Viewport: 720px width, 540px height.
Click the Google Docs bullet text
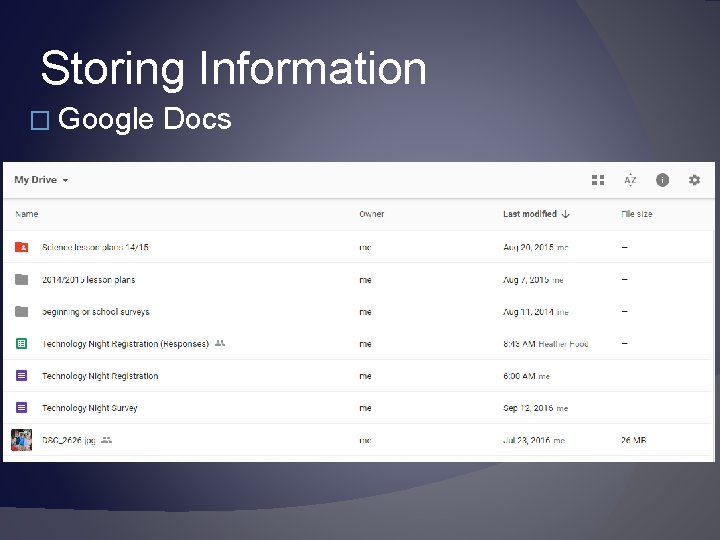click(x=145, y=119)
